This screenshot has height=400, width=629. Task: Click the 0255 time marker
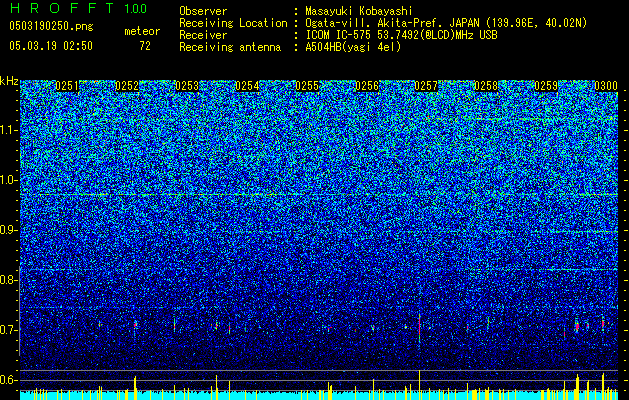point(307,86)
